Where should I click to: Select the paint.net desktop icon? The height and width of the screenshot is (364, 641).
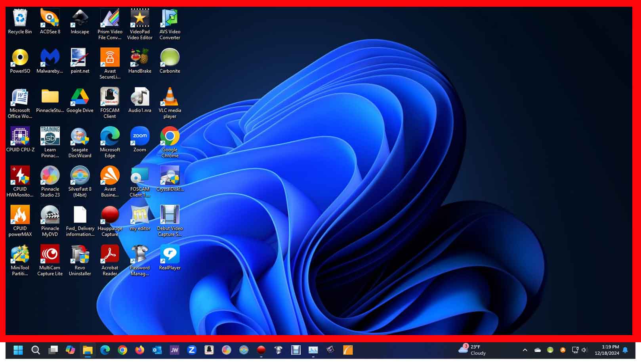click(80, 61)
